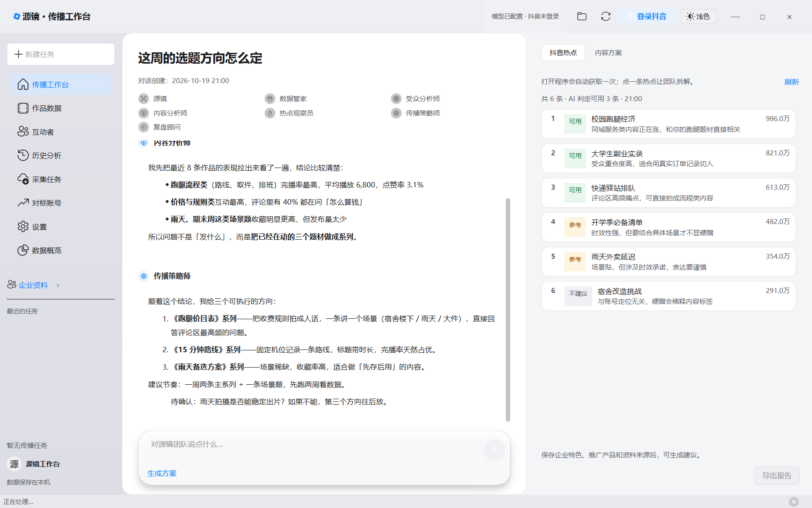Open 互动者 in the sidebar
Image resolution: width=812 pixels, height=508 pixels.
tap(61, 132)
